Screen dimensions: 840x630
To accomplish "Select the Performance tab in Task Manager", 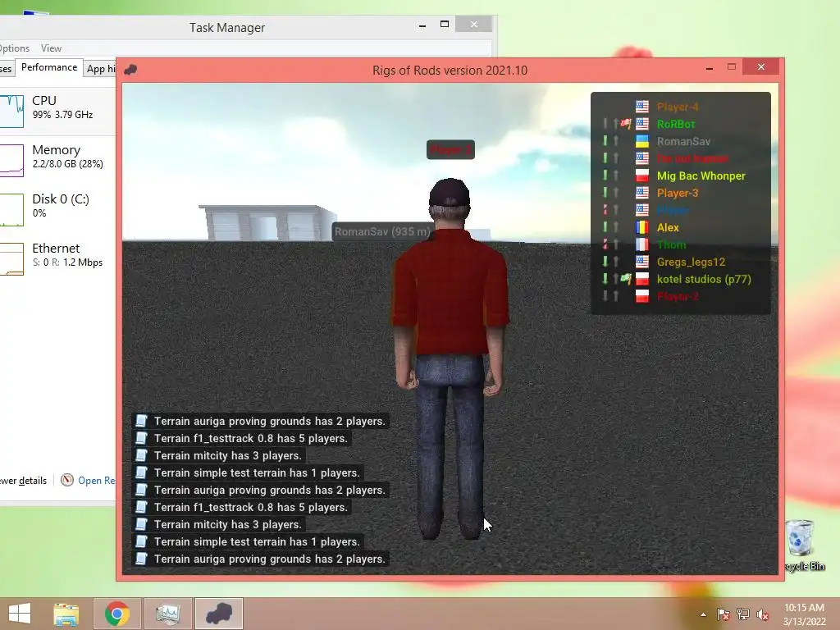I will [49, 67].
